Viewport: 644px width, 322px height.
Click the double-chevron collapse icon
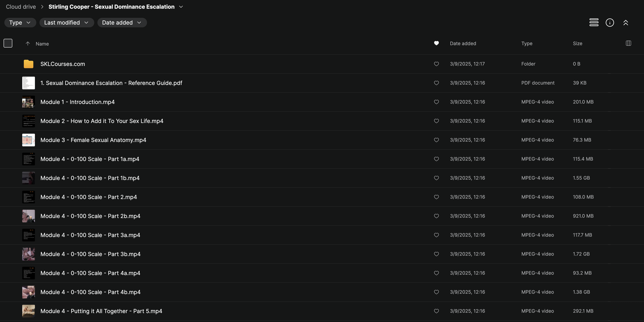point(626,22)
